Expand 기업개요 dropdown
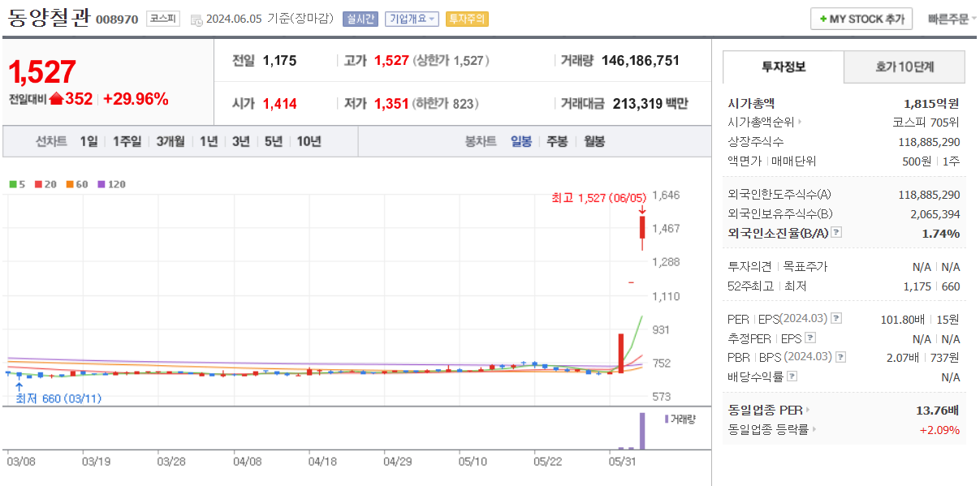This screenshot has height=486, width=980. tap(412, 19)
